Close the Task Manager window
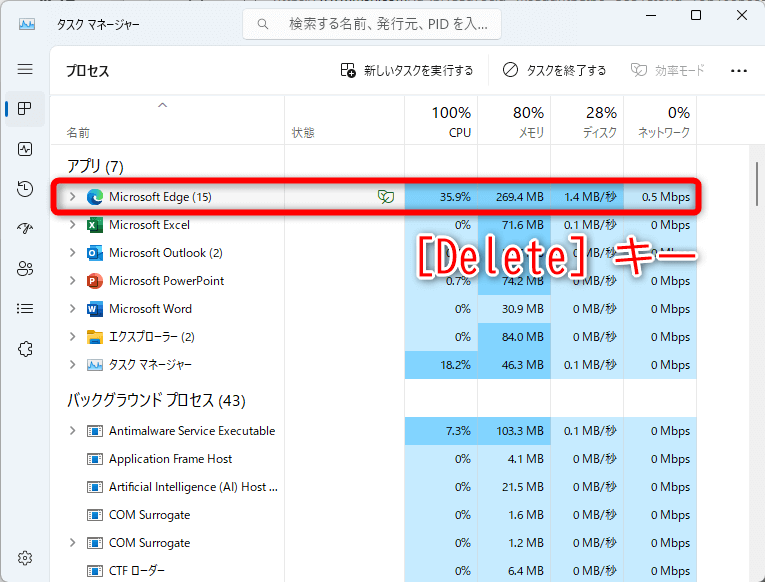Viewport: 765px width, 582px height. click(742, 16)
